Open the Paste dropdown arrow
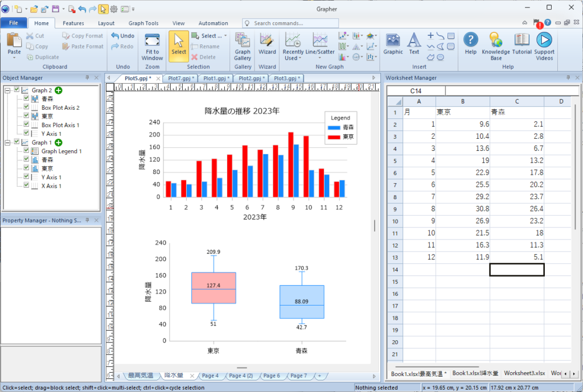The height and width of the screenshot is (392, 583). [x=14, y=59]
